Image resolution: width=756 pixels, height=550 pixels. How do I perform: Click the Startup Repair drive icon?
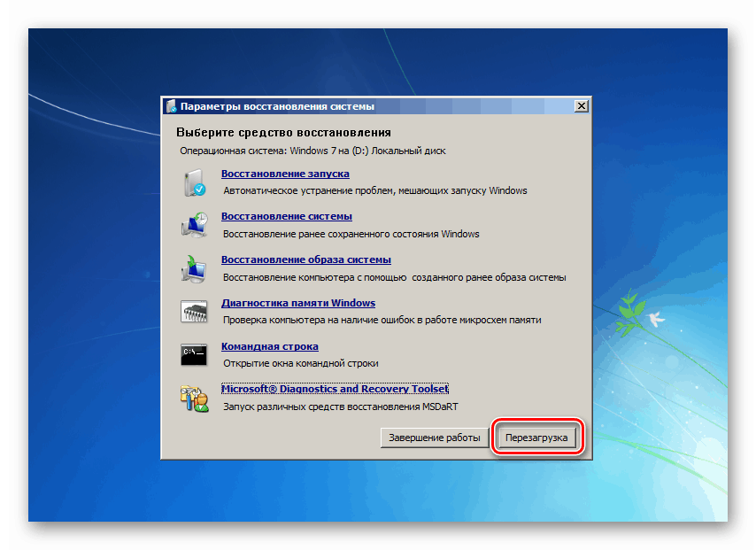pos(194,182)
